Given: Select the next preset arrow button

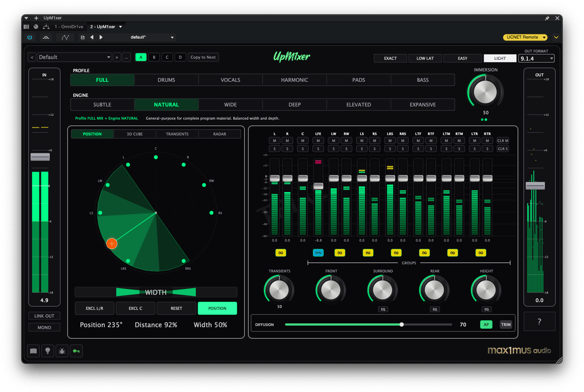Looking at the screenshot, I should 117,57.
